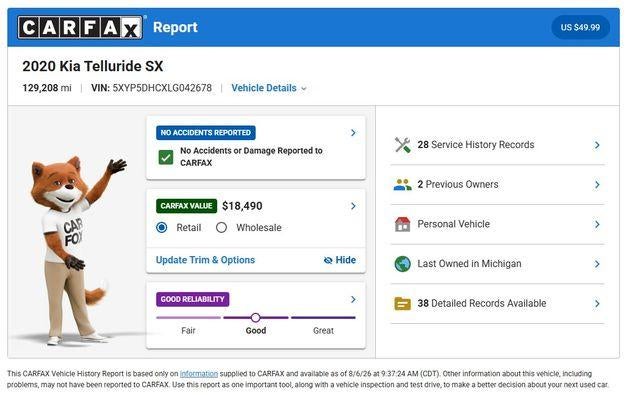
Task: Open 2 Previous Owners chevron
Action: 597,185
